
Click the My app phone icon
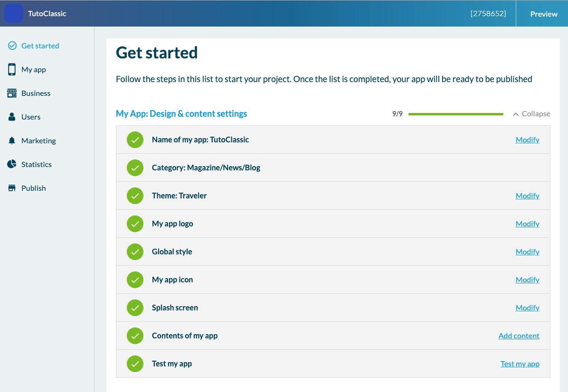pyautogui.click(x=12, y=70)
